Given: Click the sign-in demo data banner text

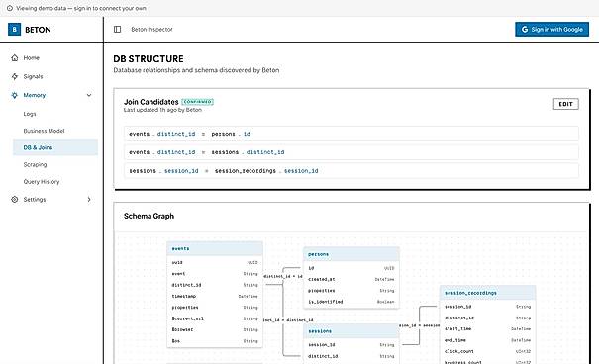Looking at the screenshot, I should click(x=81, y=8).
